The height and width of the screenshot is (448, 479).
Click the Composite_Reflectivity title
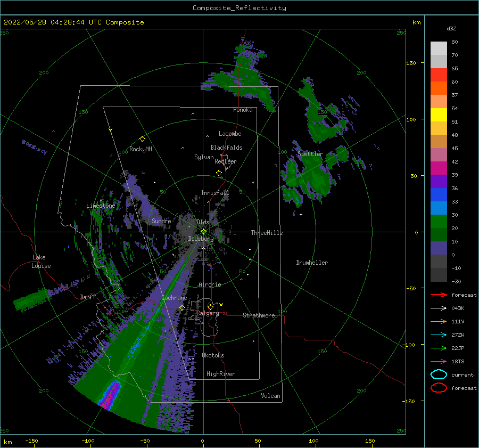pyautogui.click(x=240, y=8)
